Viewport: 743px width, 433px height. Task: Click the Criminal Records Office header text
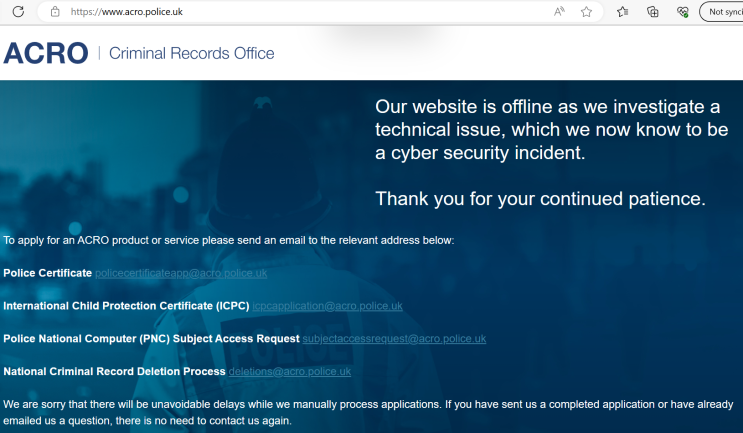click(191, 53)
